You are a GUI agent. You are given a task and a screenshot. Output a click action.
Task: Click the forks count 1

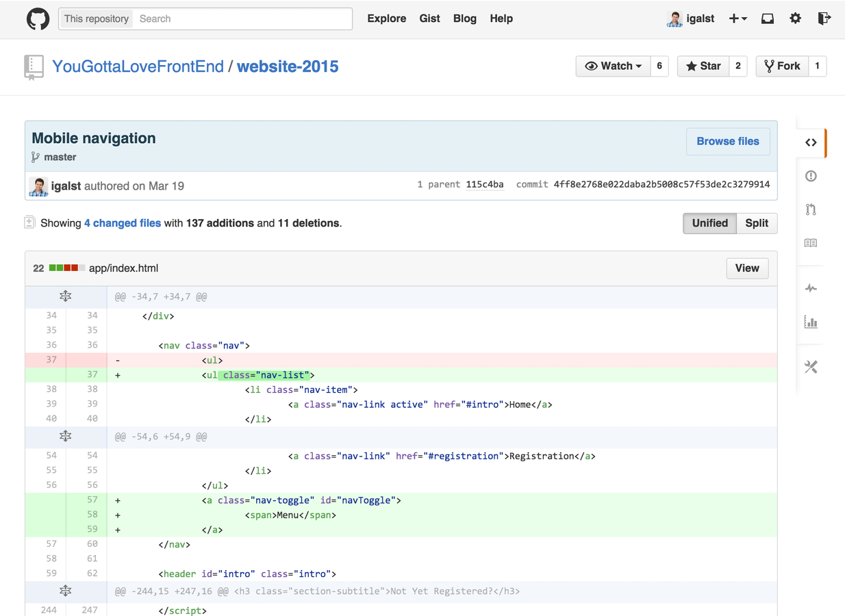click(x=818, y=66)
